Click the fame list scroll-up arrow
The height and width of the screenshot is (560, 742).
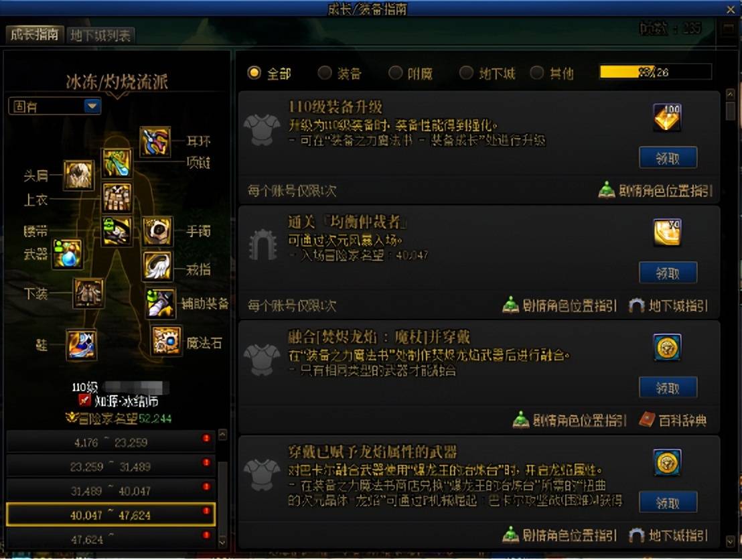tap(222, 435)
